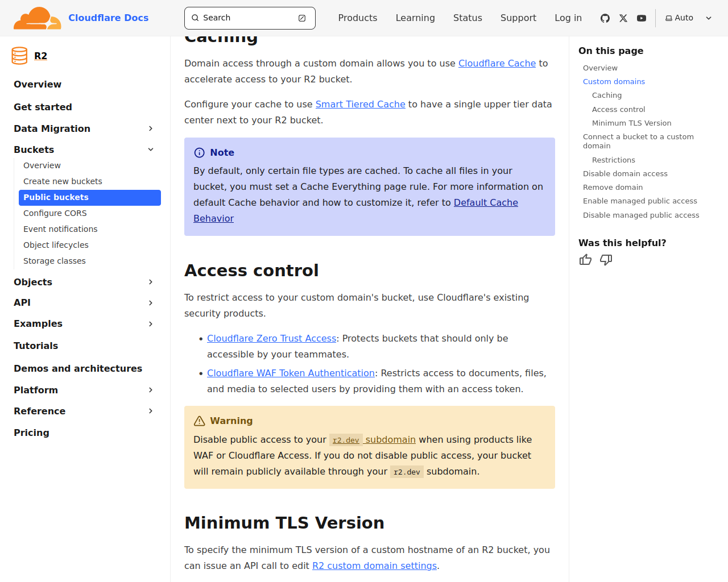The image size is (728, 582).
Task: Open Event notifications page
Action: coord(60,229)
